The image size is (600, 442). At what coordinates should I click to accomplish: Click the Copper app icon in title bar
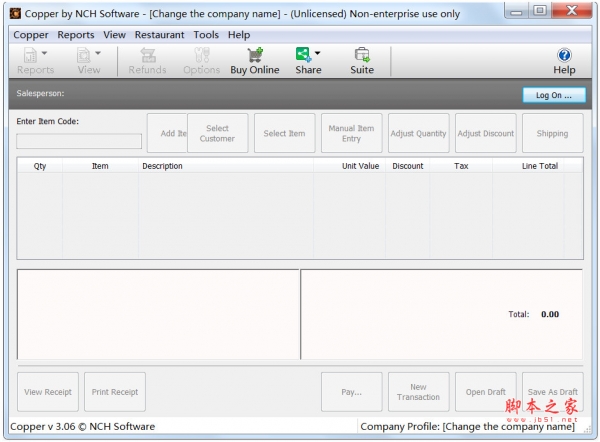coord(15,13)
